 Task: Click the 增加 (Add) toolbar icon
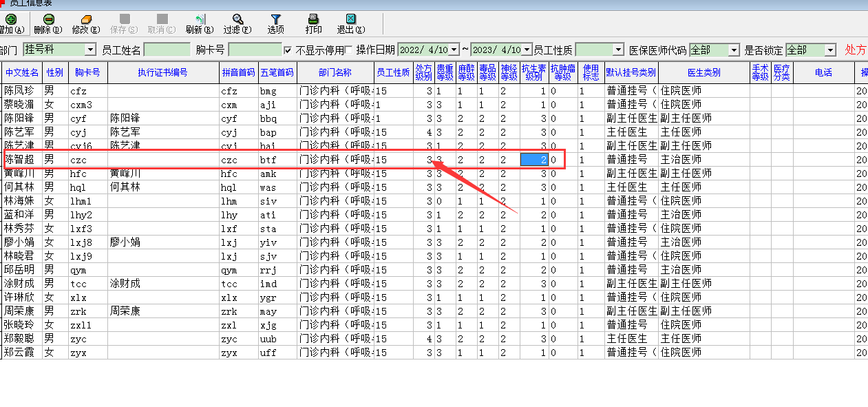[10, 19]
